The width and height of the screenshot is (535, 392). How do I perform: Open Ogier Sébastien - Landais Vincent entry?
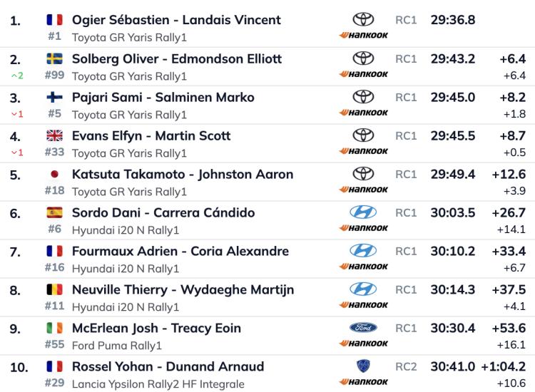coord(176,20)
